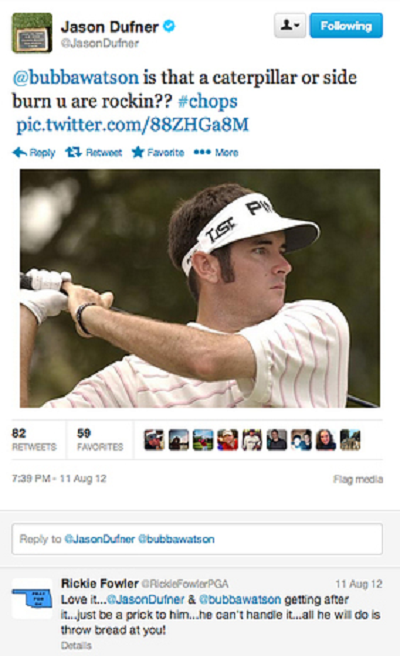Open the pic.twitter.com/88ZHGa8M link

132,125
